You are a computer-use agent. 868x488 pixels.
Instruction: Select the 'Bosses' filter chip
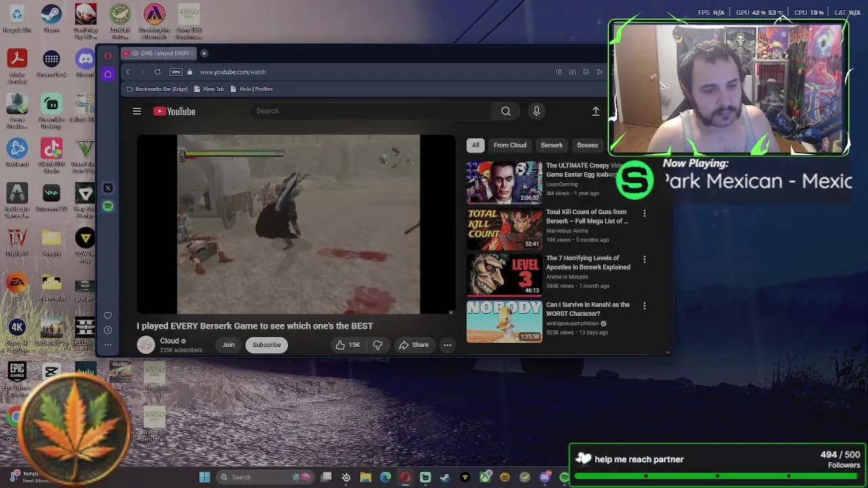click(587, 145)
